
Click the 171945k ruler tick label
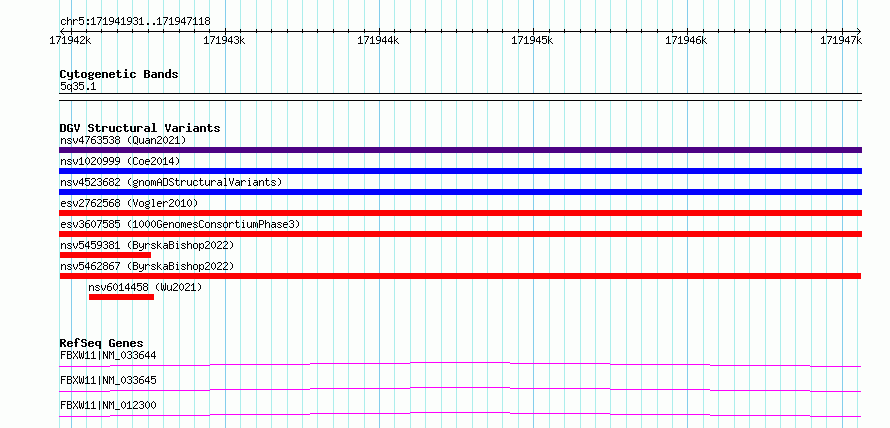[x=532, y=40]
